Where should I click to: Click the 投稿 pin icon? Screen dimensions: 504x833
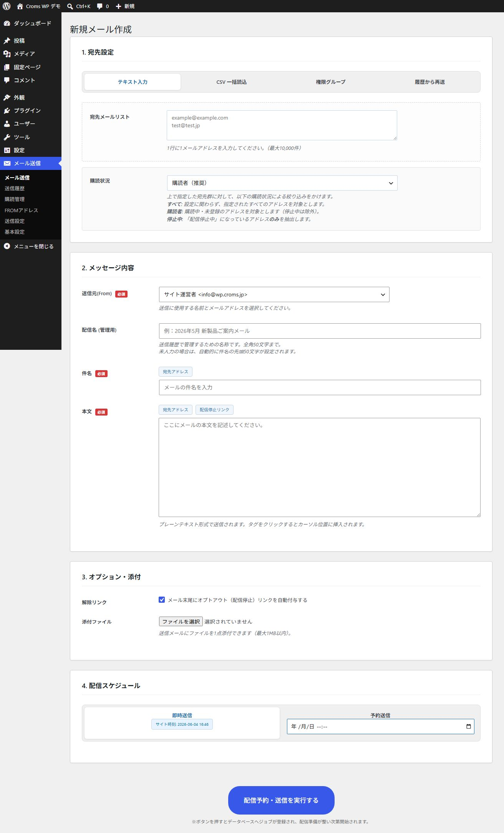click(x=7, y=41)
